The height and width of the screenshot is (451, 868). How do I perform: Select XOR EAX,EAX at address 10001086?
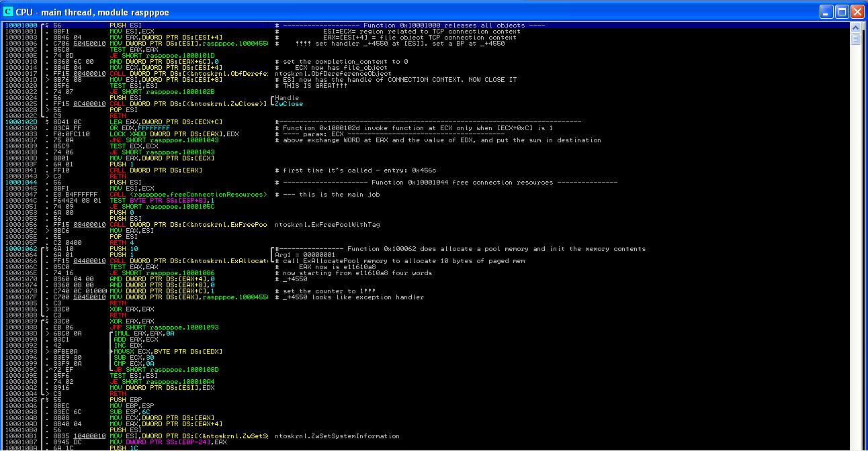[x=132, y=309]
